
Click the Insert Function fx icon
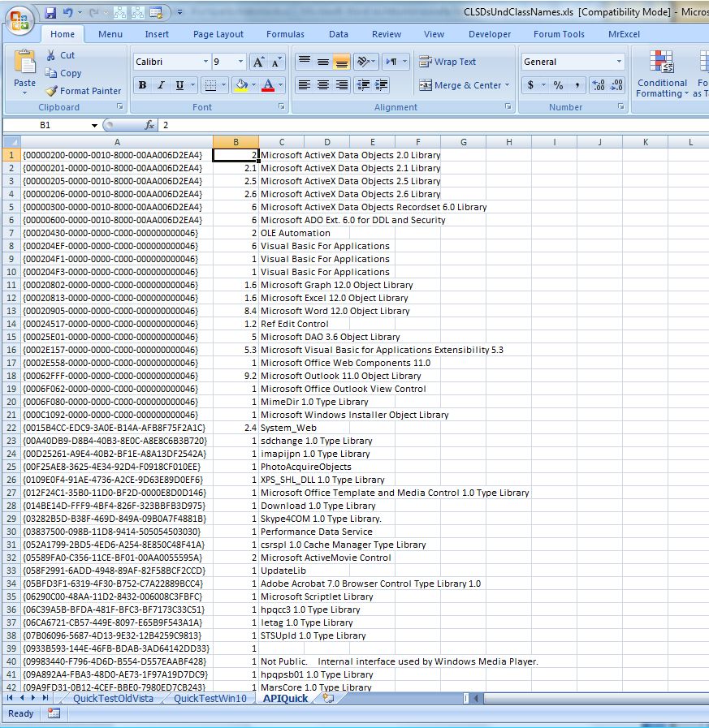[149, 125]
